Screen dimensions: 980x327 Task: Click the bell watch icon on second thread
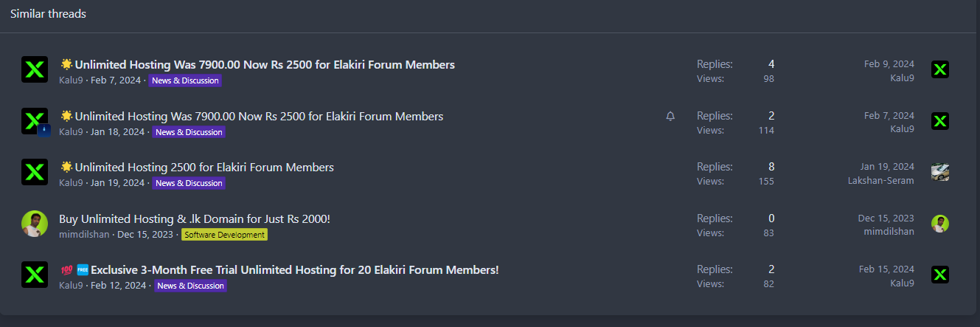click(670, 117)
